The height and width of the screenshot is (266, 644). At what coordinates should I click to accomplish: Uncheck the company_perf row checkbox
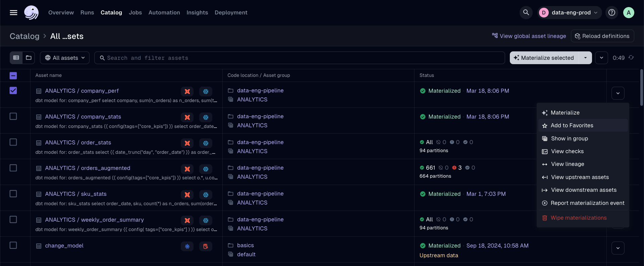click(x=13, y=90)
